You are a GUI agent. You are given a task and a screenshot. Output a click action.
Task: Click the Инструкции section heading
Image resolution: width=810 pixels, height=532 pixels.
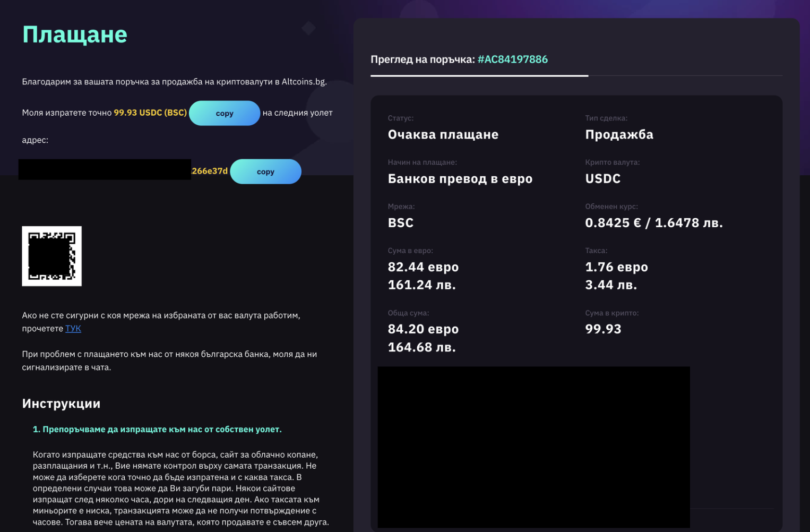tap(61, 404)
